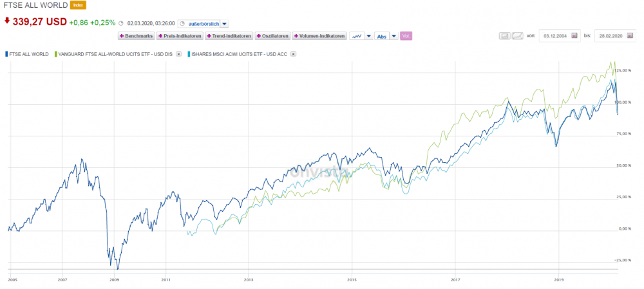
Task: Remove the Vanguard FTSE All-World ETF comparison
Action: (178, 54)
